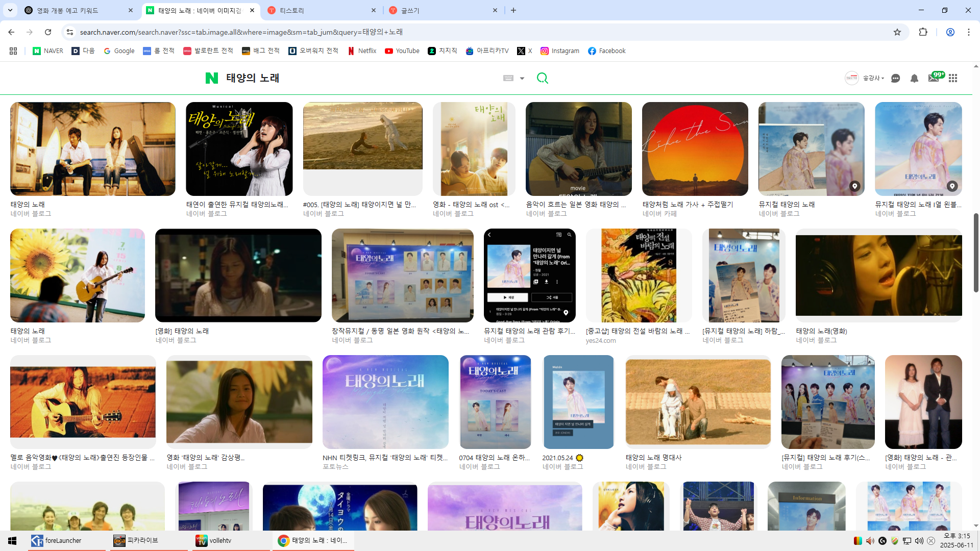Image resolution: width=980 pixels, height=551 pixels.
Task: Open Naver services grid menu icon
Action: coord(953,78)
